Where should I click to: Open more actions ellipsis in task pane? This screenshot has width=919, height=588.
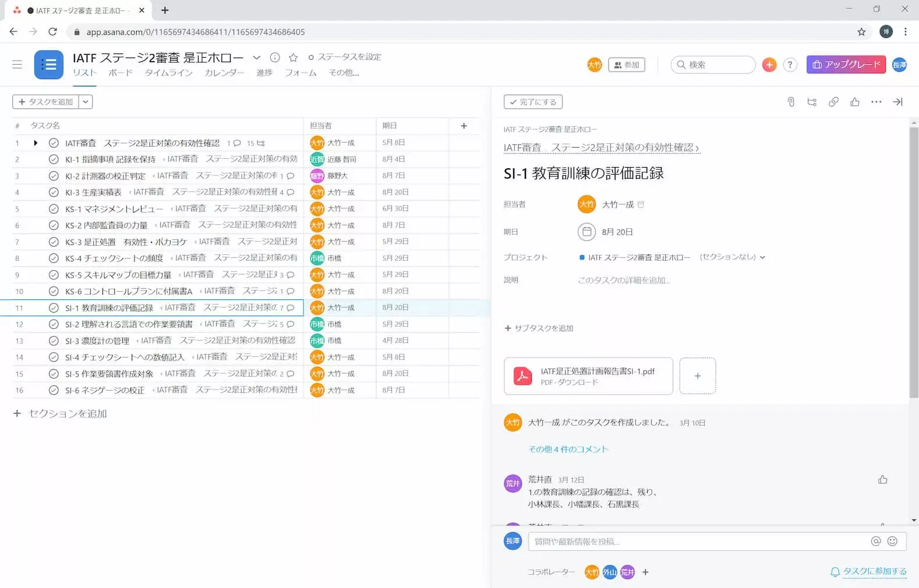pos(876,102)
